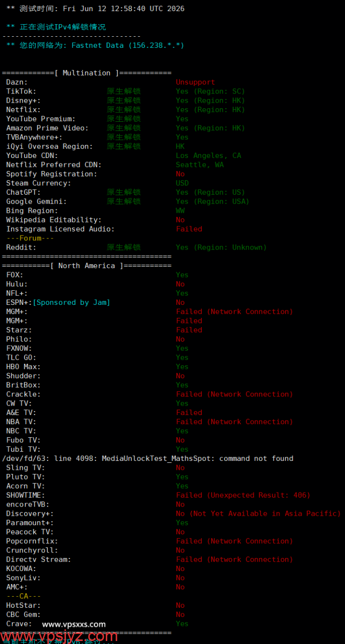This screenshot has height=644, width=345.
Task: Select the 'Los Angeles, CA' CDN value
Action: 209,155
